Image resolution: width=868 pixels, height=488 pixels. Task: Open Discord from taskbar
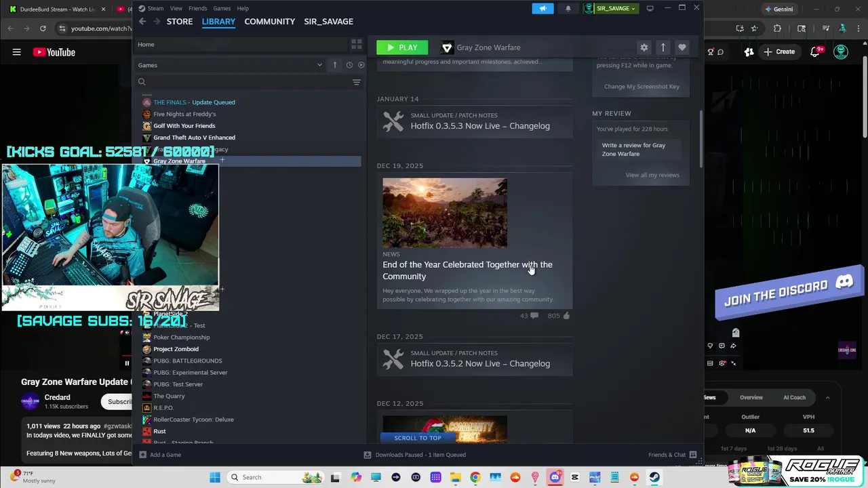[x=555, y=477]
